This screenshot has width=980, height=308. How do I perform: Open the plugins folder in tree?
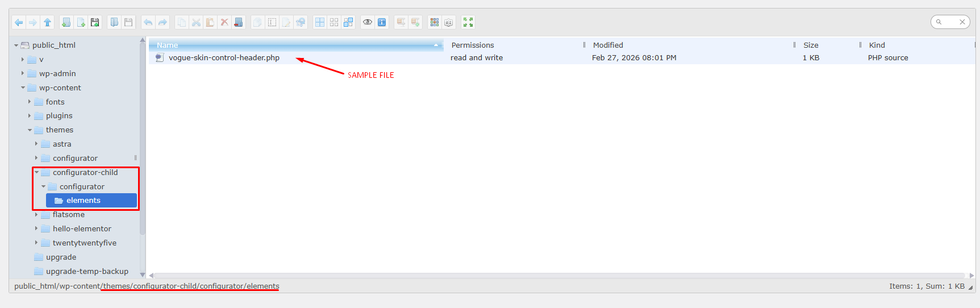tap(59, 115)
